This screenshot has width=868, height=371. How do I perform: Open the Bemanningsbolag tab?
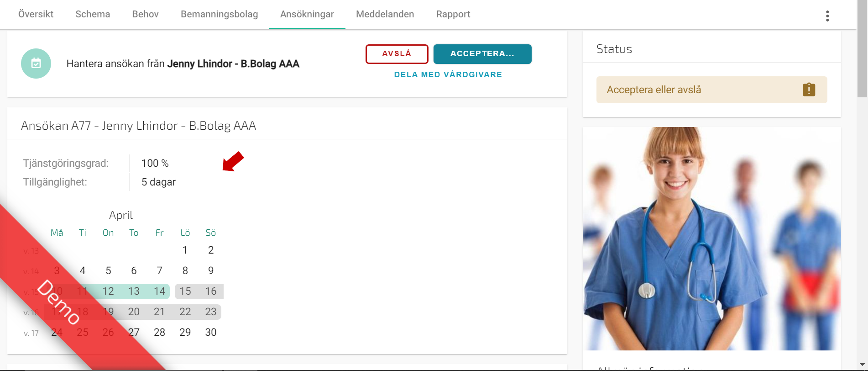click(219, 14)
